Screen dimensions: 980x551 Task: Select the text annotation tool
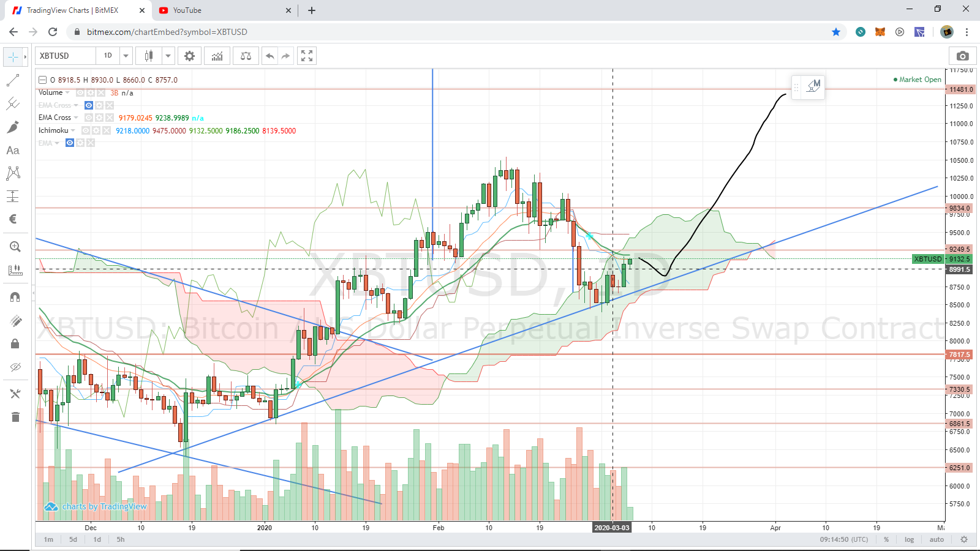tap(13, 150)
